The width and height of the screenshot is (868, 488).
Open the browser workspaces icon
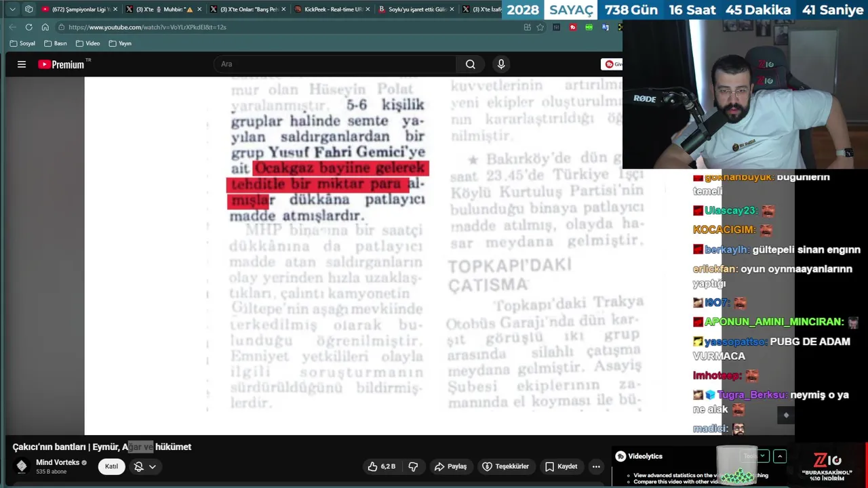pyautogui.click(x=28, y=9)
